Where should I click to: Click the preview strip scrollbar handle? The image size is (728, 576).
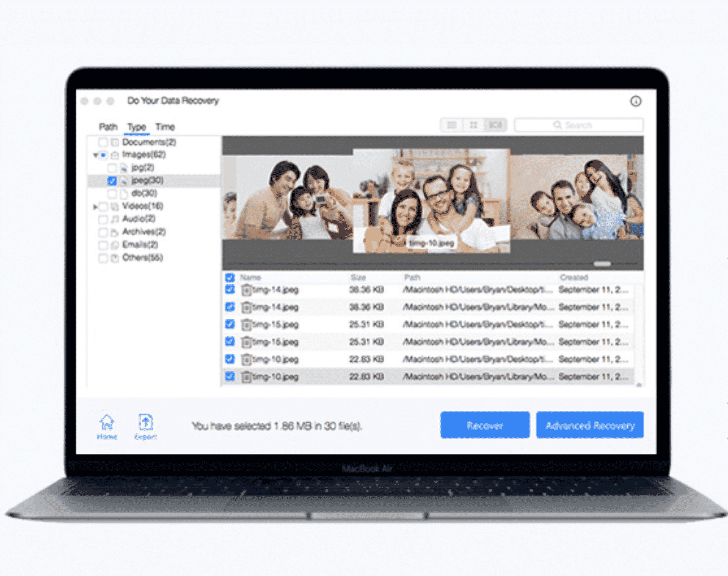tap(602, 264)
